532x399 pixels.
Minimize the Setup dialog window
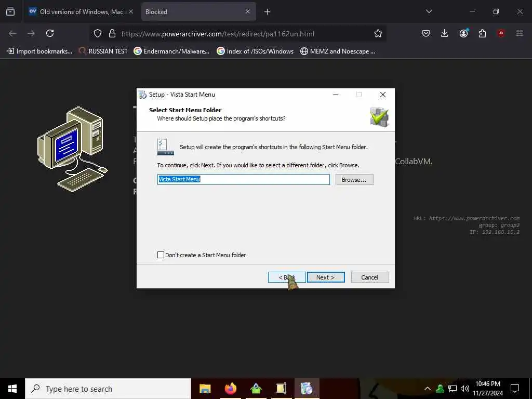coord(336,95)
